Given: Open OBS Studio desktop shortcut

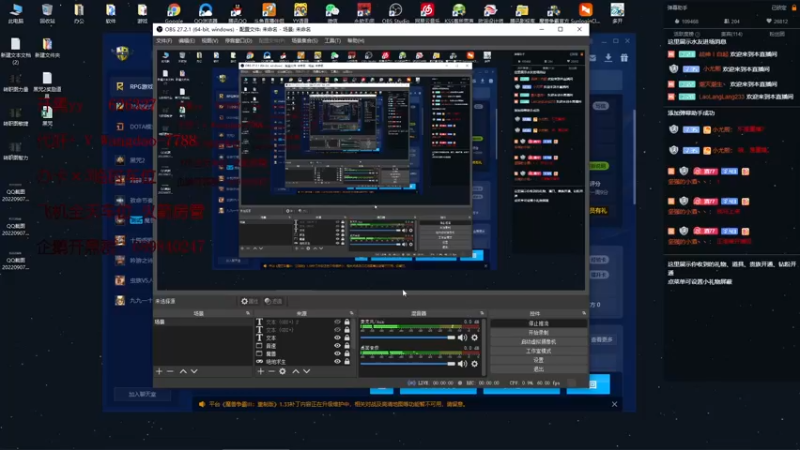Looking at the screenshot, I should 395,13.
